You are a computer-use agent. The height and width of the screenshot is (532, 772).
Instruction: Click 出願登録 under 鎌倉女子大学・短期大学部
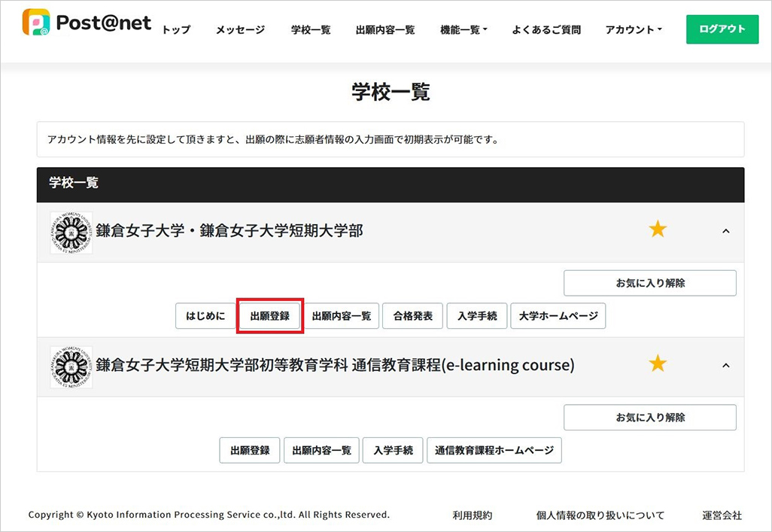click(270, 316)
